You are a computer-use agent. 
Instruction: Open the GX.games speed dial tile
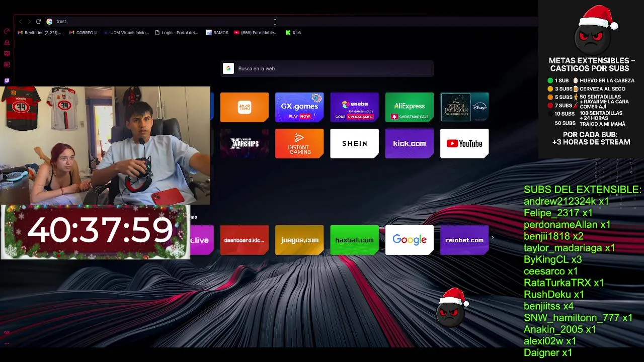click(x=299, y=107)
